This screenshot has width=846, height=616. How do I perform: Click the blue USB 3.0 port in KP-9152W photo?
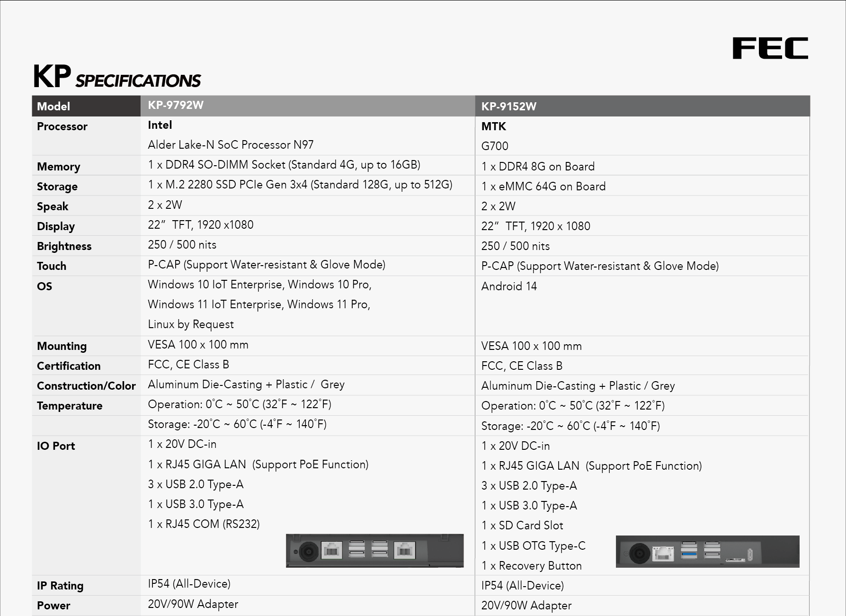point(689,554)
